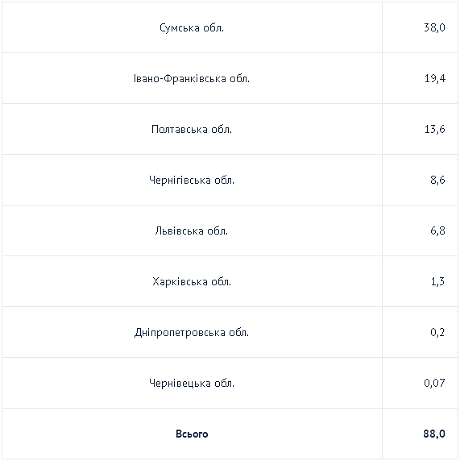Click the Чернігівська обл. cell
Viewport: 460px width, 461px height.
tap(192, 180)
